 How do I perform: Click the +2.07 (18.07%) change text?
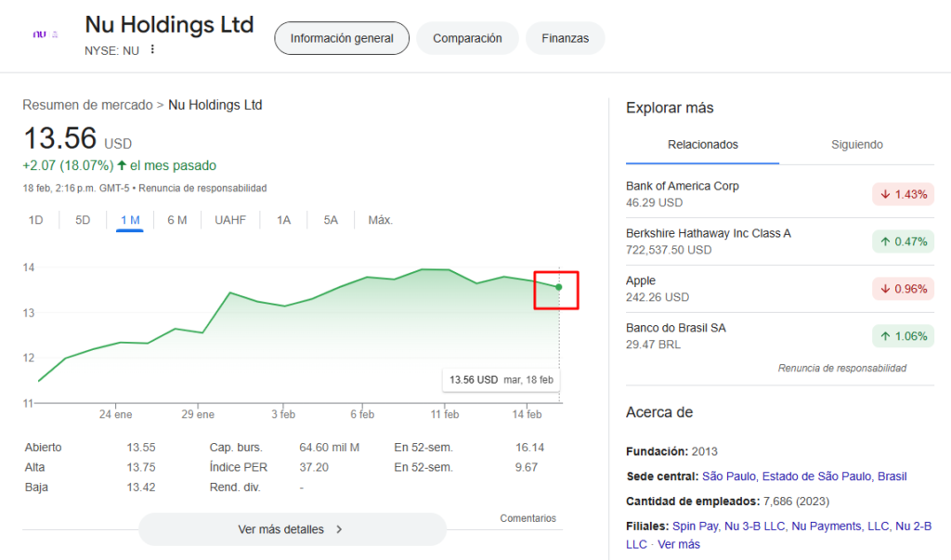[68, 165]
